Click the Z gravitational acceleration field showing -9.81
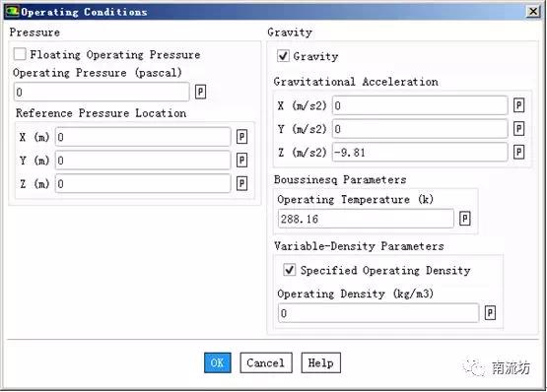Image resolution: width=547 pixels, height=392 pixels. pos(420,152)
